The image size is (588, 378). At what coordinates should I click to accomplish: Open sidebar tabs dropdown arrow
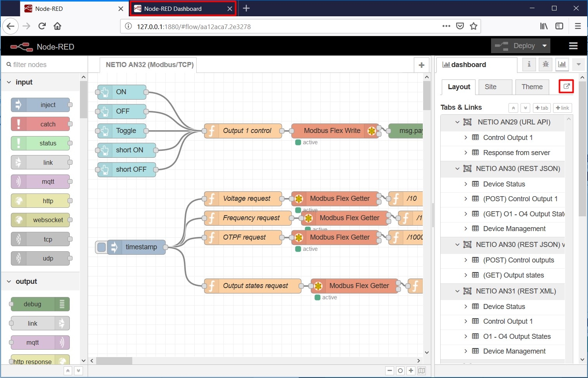click(x=578, y=64)
